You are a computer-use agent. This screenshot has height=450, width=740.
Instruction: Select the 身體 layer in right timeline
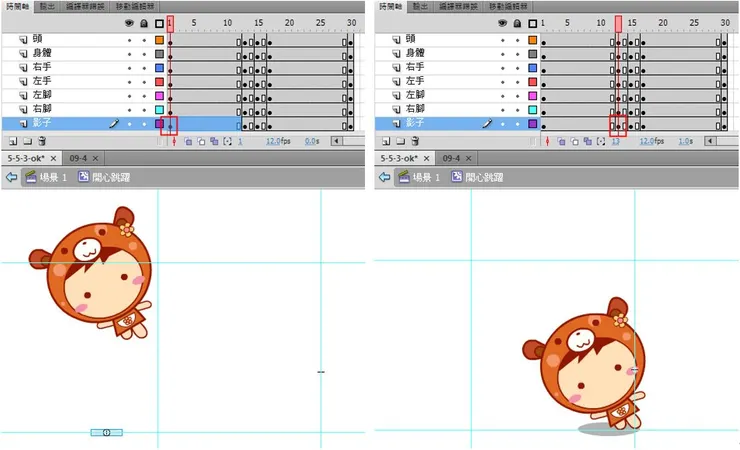pos(452,54)
